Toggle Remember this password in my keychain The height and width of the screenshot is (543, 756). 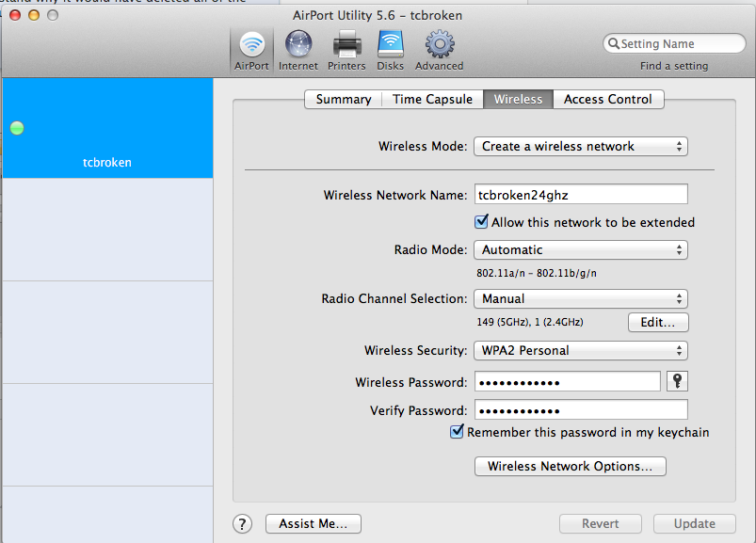(x=457, y=431)
